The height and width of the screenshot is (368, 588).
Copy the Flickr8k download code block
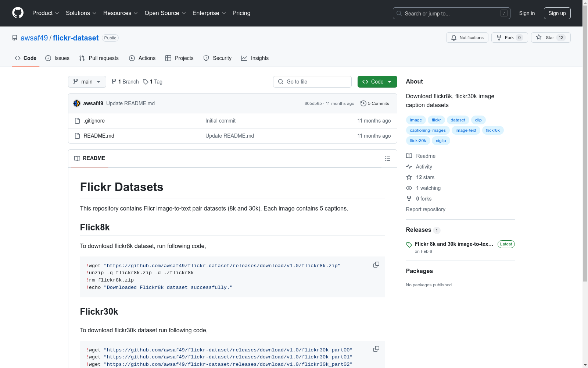(x=376, y=265)
